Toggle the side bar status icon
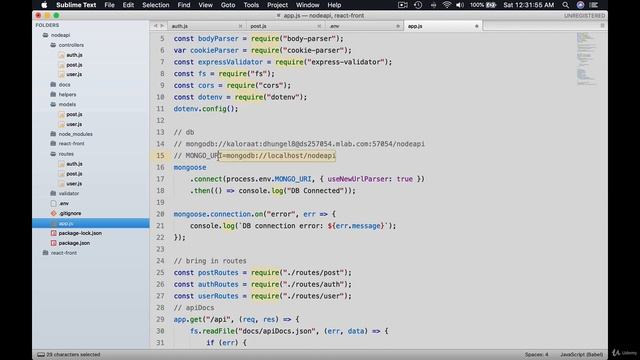 (41, 355)
